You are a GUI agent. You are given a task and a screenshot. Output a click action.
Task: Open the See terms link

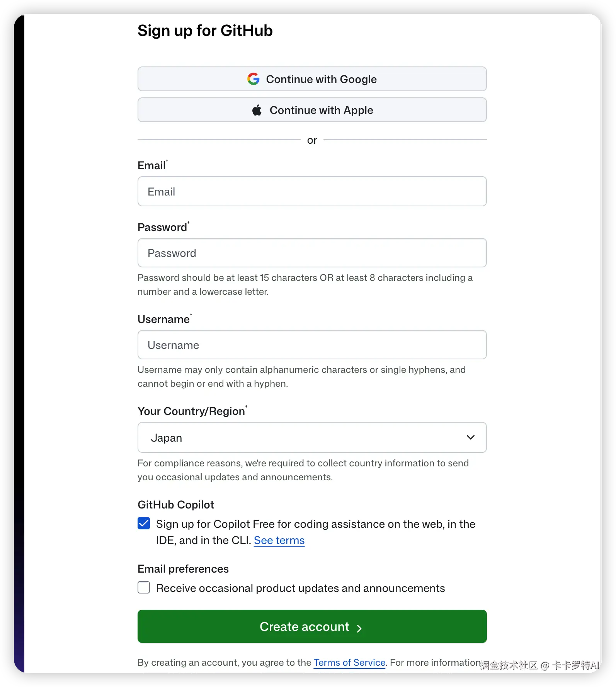[x=279, y=540]
